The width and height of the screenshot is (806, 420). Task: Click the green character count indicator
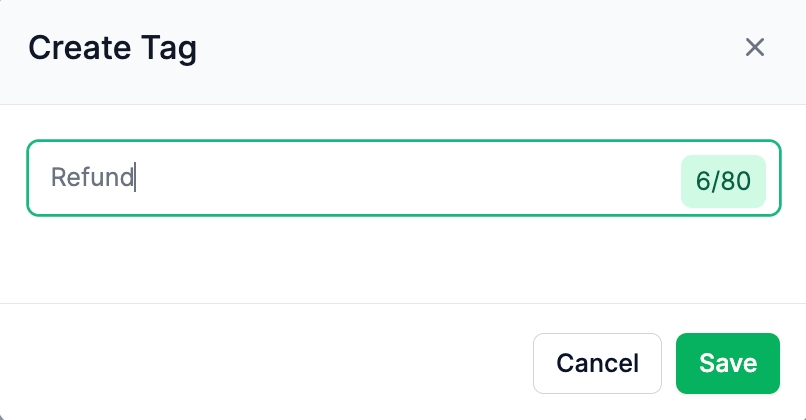(x=723, y=181)
